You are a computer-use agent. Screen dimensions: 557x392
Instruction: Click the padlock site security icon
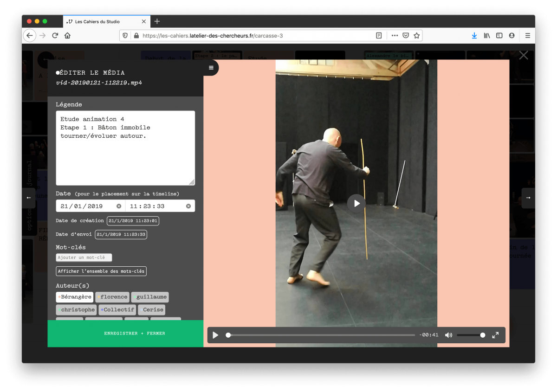[136, 36]
